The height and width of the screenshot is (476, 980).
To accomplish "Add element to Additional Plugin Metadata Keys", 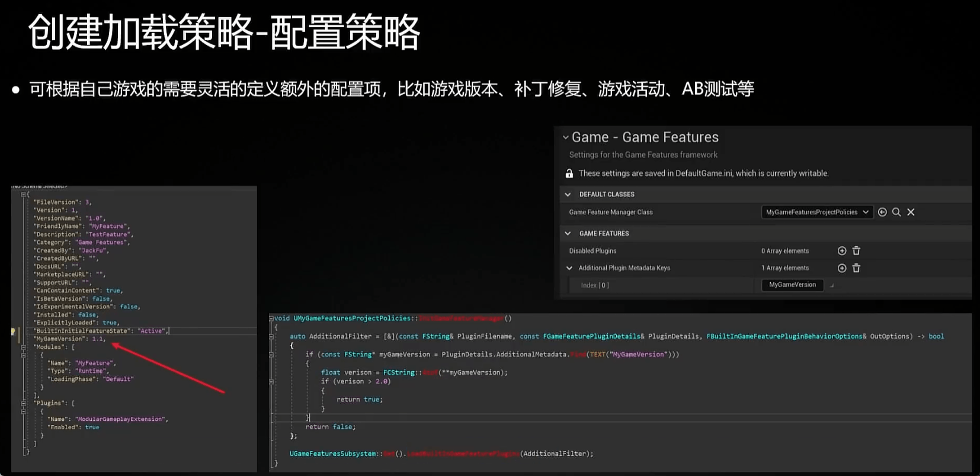I will tap(842, 268).
